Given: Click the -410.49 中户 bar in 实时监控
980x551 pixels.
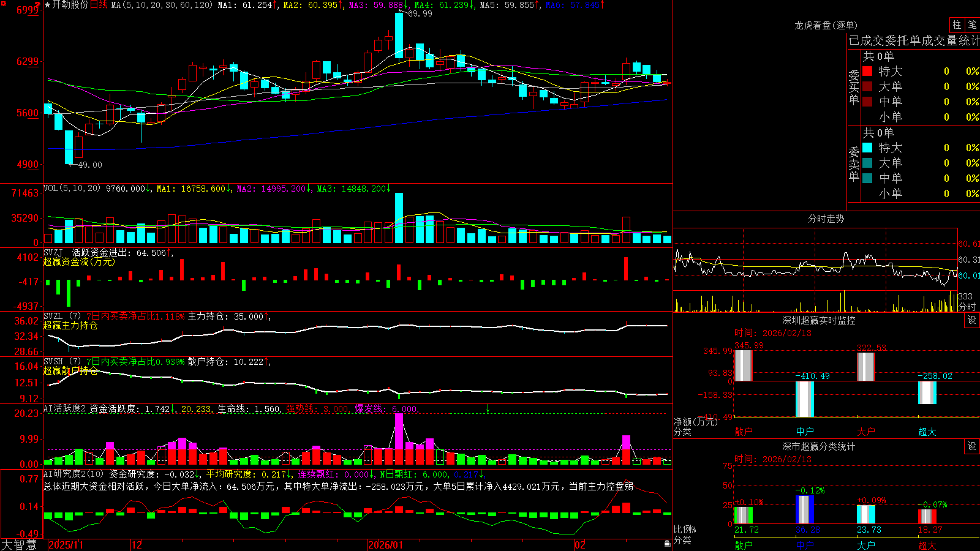Looking at the screenshot, I should point(805,399).
